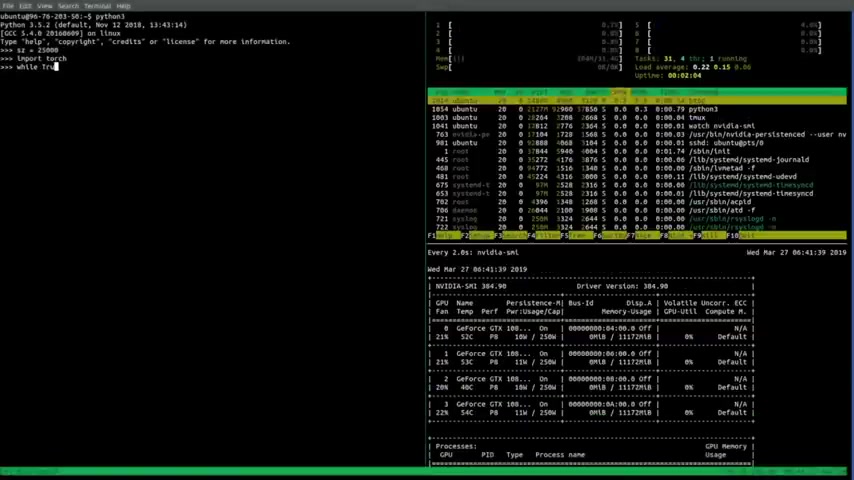Viewport: 854px width, 480px height.
Task: Click the 40C temperature of GPU 2
Action: (x=466, y=387)
